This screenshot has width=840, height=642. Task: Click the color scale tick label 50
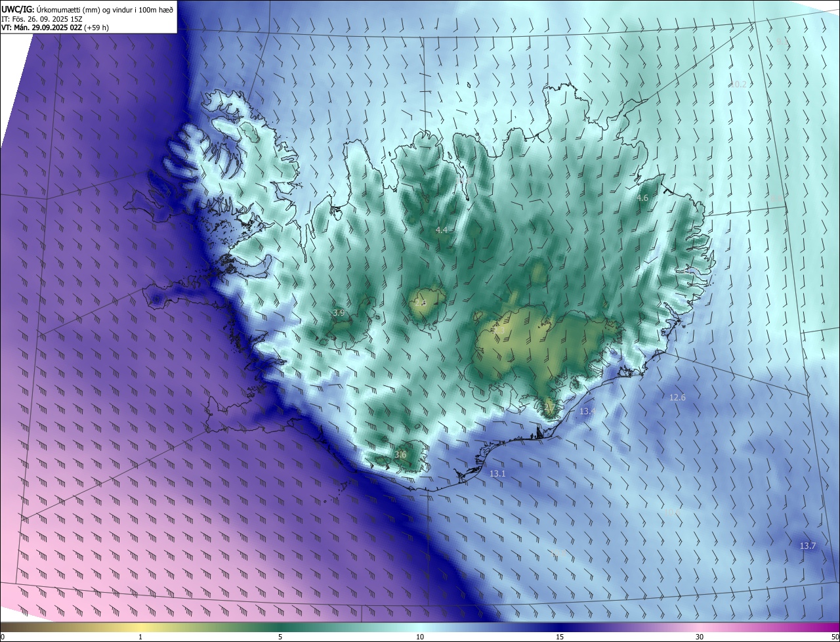835,637
